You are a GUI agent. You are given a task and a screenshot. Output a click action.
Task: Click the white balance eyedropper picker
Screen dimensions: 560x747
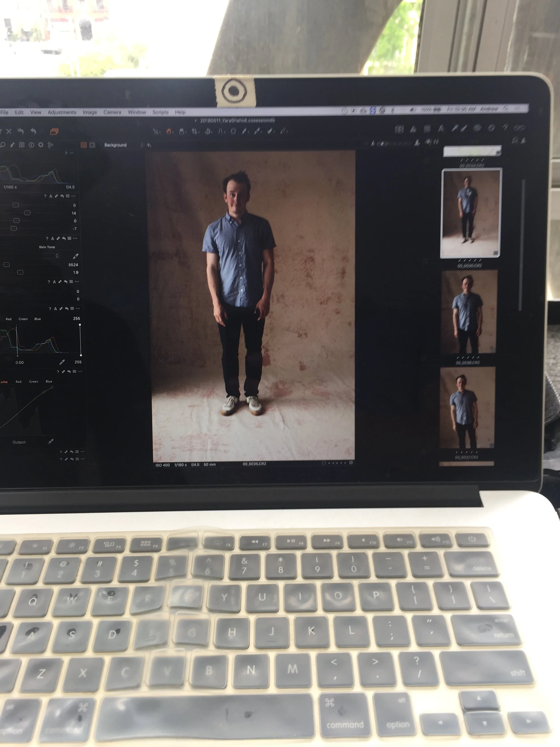click(76, 256)
